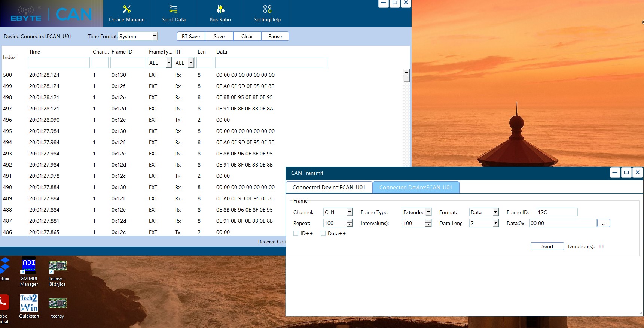Select the first Connected Device:ECAN-U01 tab
644x328 pixels.
pos(329,188)
